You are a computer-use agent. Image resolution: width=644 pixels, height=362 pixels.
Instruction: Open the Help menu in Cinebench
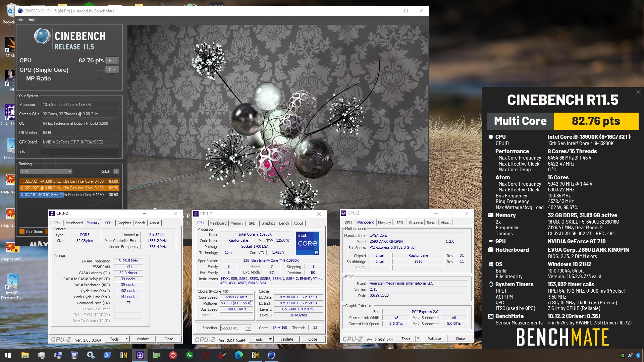coord(31,19)
